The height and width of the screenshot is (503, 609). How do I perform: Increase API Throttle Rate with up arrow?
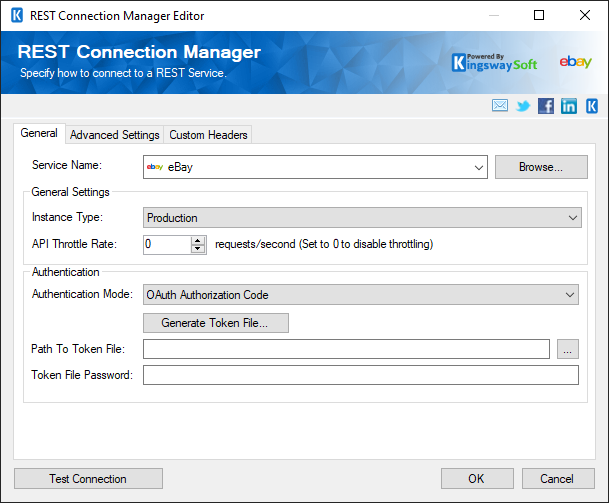[198, 240]
